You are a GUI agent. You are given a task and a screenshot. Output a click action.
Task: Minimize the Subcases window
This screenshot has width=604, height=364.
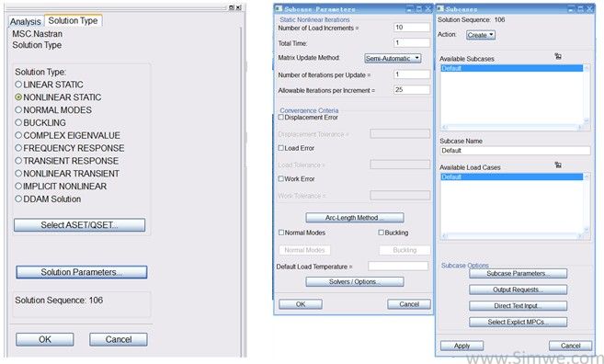tap(572, 8)
